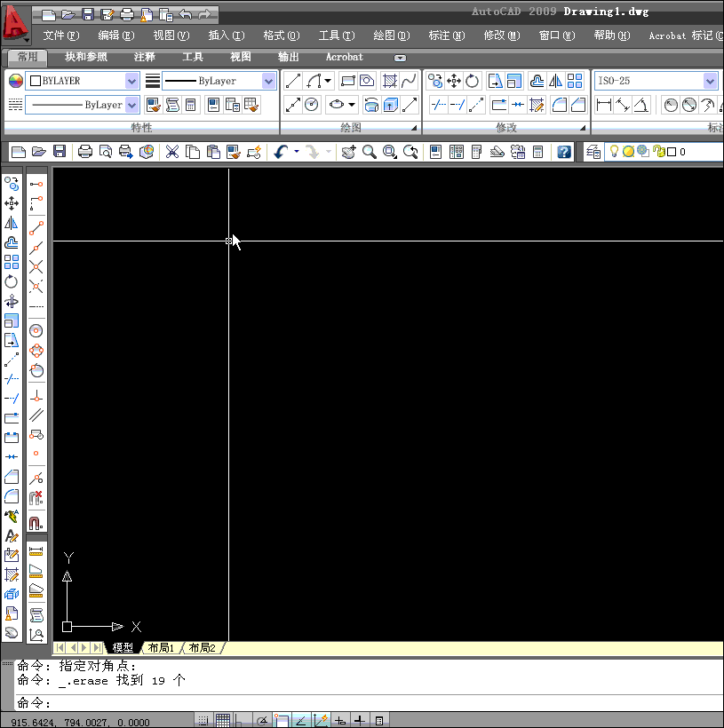Open the ByLayer linetype dropdown
Image resolution: width=724 pixels, height=728 pixels.
point(131,105)
